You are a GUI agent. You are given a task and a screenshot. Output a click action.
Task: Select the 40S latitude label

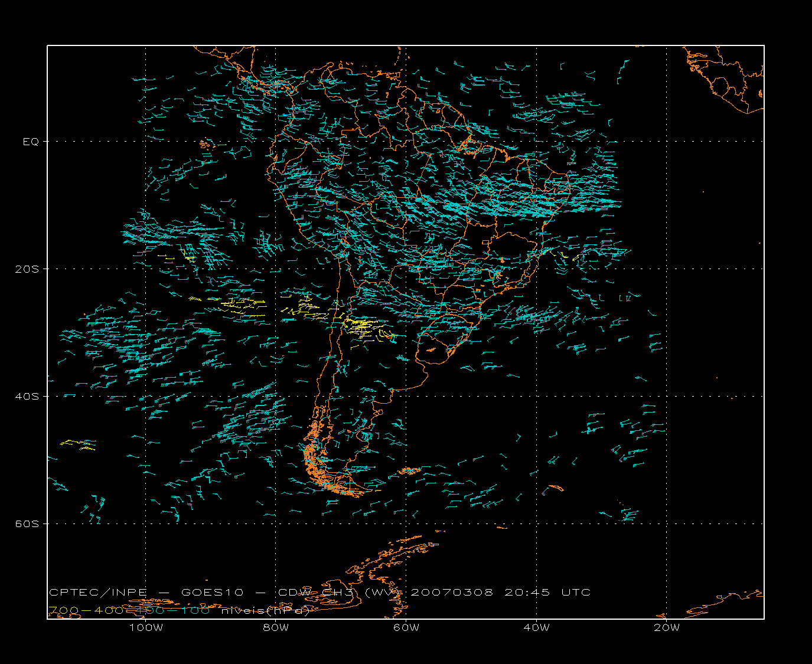(x=28, y=396)
